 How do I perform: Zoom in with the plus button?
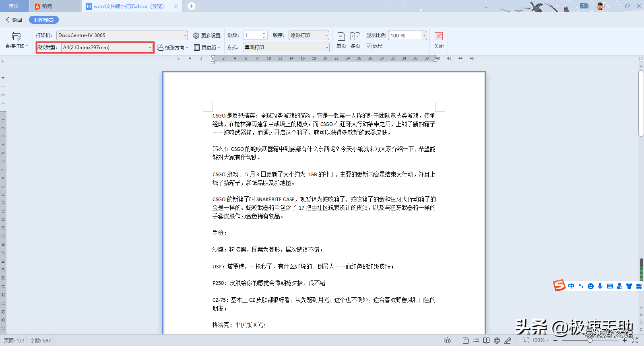[x=624, y=340]
